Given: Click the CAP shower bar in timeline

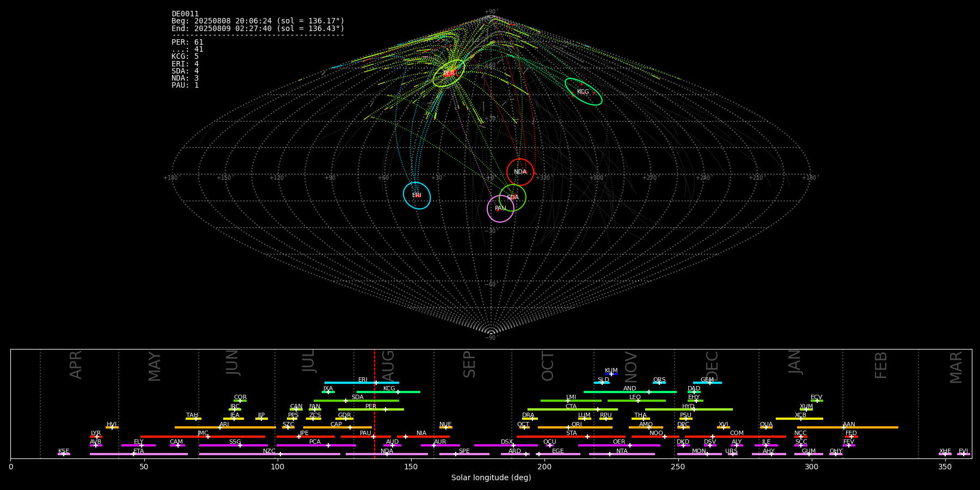Looking at the screenshot, I should (x=338, y=427).
